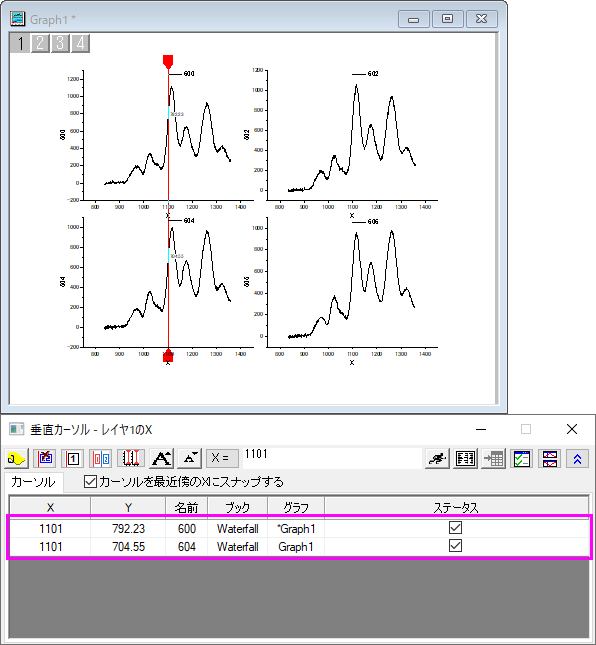Image resolution: width=596 pixels, height=645 pixels.
Task: Switch to layer 2 in Graph1 window
Action: click(40, 43)
